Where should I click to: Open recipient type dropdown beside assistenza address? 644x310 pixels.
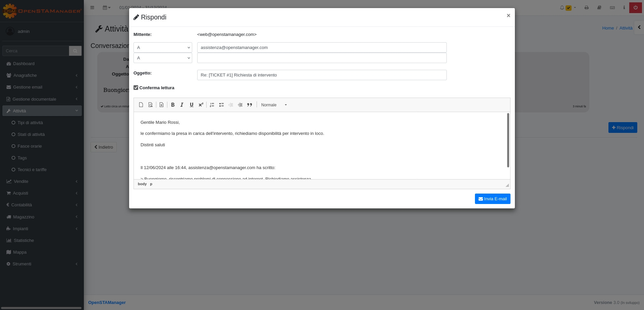[163, 48]
